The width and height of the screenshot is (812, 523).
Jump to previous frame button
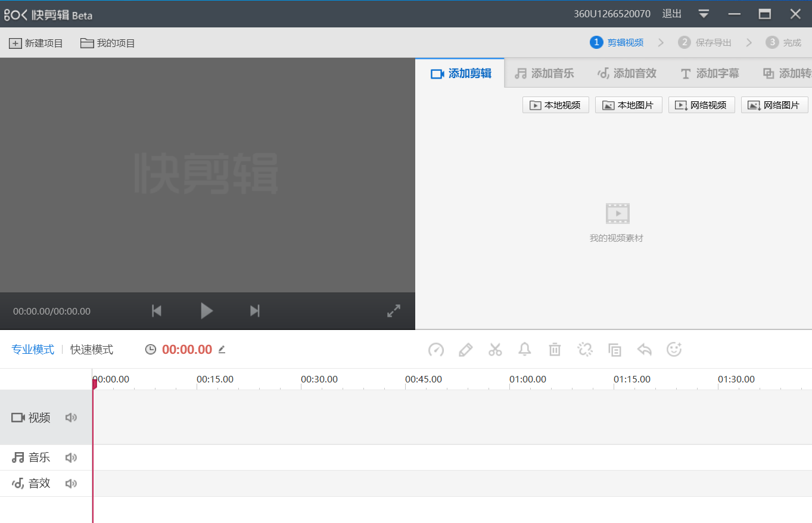click(157, 311)
